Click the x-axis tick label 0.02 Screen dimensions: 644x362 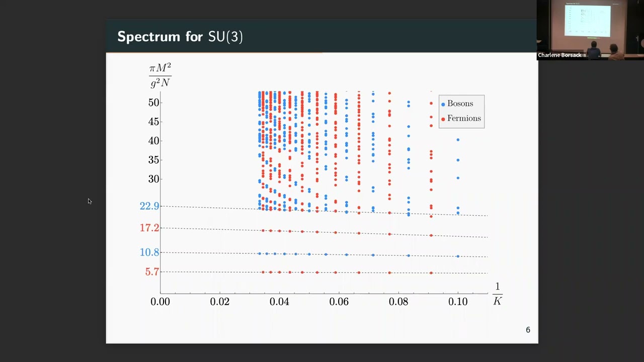(220, 302)
